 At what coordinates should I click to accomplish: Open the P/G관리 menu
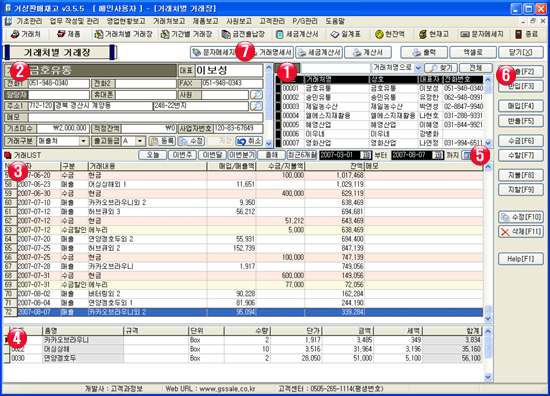[x=305, y=21]
